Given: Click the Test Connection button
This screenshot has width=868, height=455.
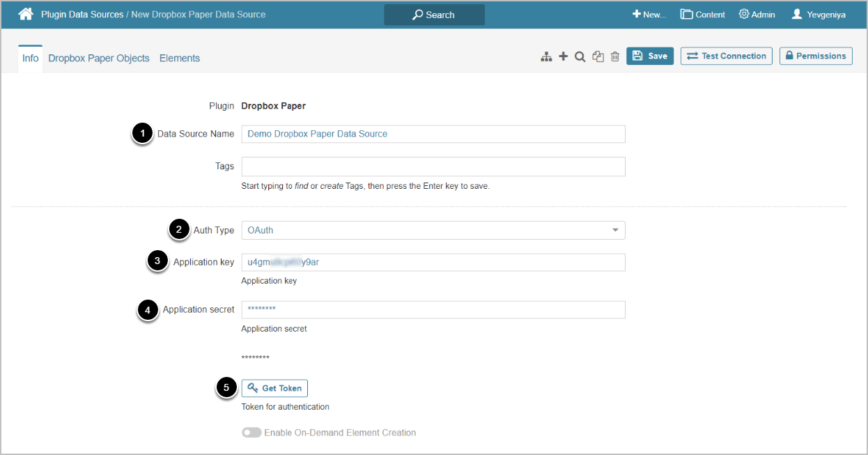Looking at the screenshot, I should 727,56.
